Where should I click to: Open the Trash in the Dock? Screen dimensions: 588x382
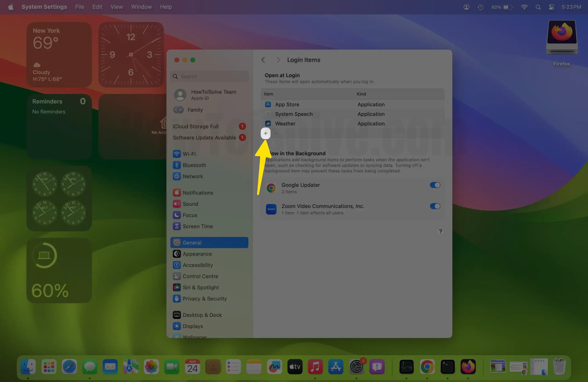click(559, 366)
